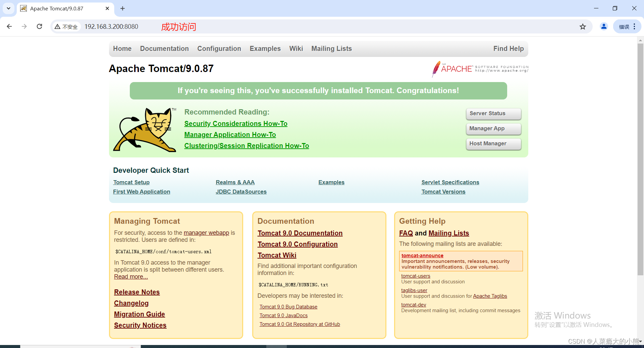
Task: Open Tomcat 9.0 JavaDocs link
Action: (x=283, y=316)
